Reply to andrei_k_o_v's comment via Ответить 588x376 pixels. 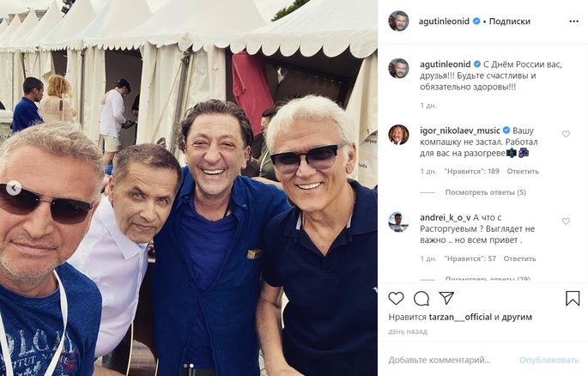pyautogui.click(x=519, y=258)
